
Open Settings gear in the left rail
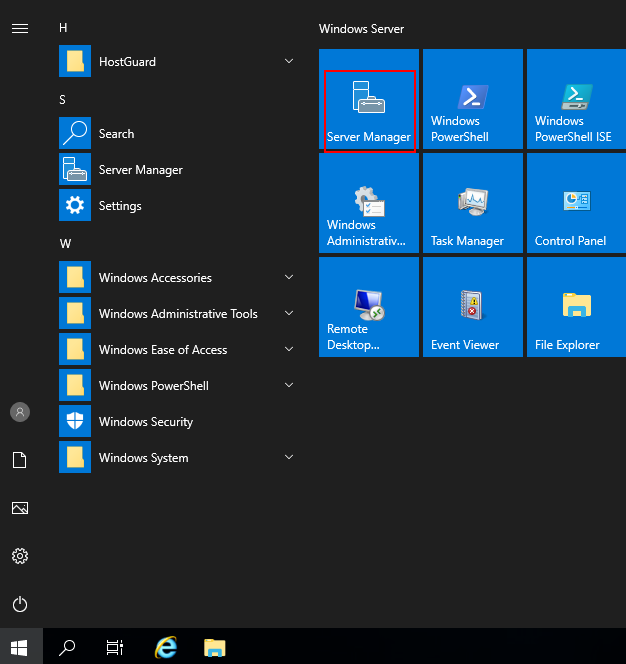click(x=20, y=556)
